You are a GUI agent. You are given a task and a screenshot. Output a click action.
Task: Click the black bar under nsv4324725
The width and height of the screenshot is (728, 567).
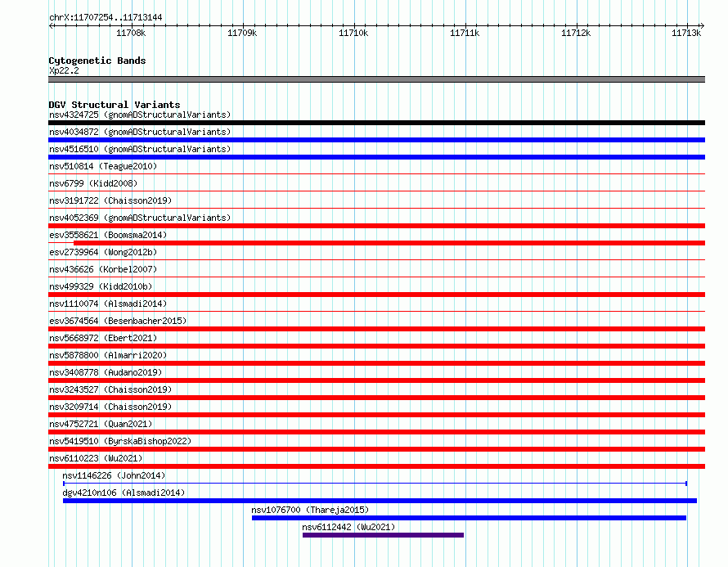click(376, 123)
